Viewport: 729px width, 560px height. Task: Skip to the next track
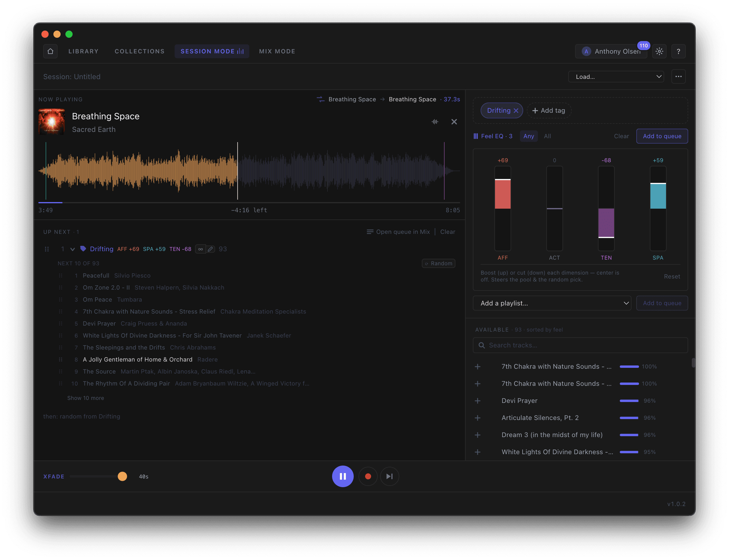click(389, 476)
